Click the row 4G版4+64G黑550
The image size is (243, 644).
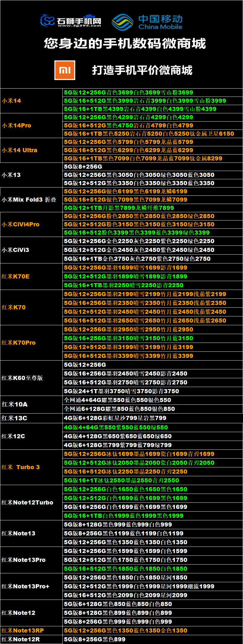pyautogui.click(x=153, y=427)
